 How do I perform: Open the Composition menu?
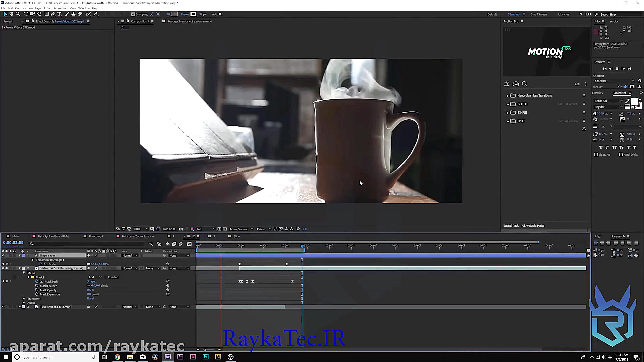tap(23, 8)
